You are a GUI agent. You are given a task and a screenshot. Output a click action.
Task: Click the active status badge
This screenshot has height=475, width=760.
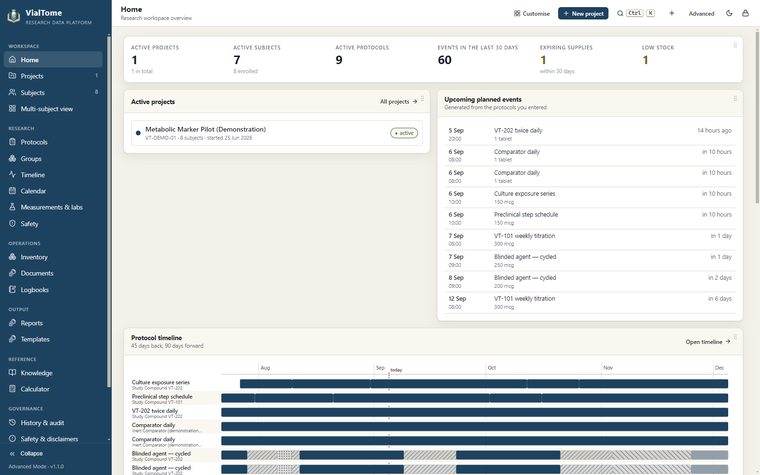pos(404,133)
